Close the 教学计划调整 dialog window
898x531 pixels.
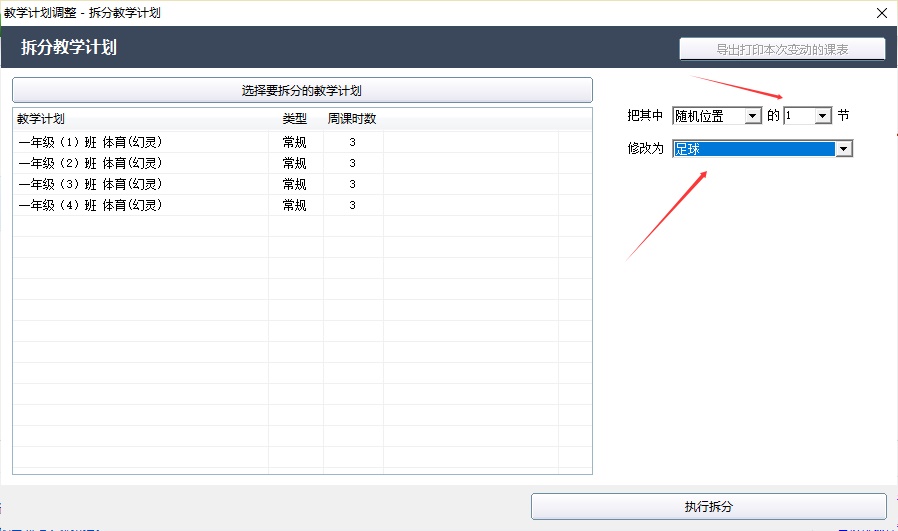(x=881, y=13)
